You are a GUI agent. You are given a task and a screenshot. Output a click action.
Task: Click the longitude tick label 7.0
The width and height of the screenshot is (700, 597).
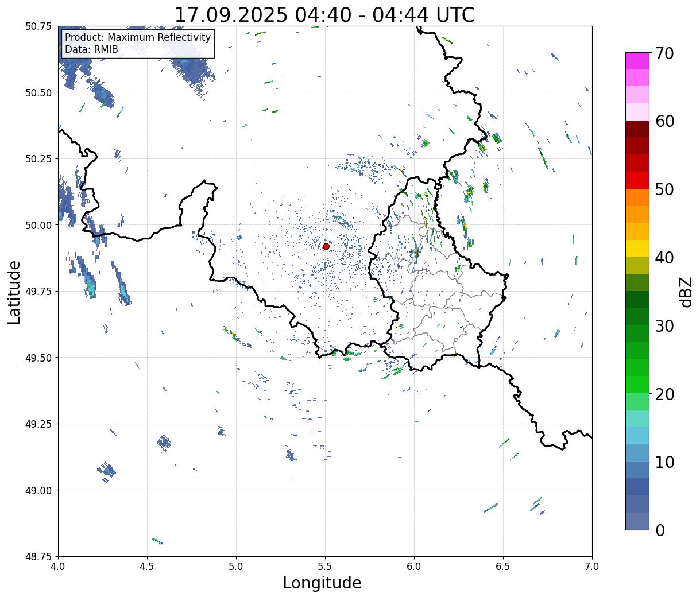click(592, 566)
